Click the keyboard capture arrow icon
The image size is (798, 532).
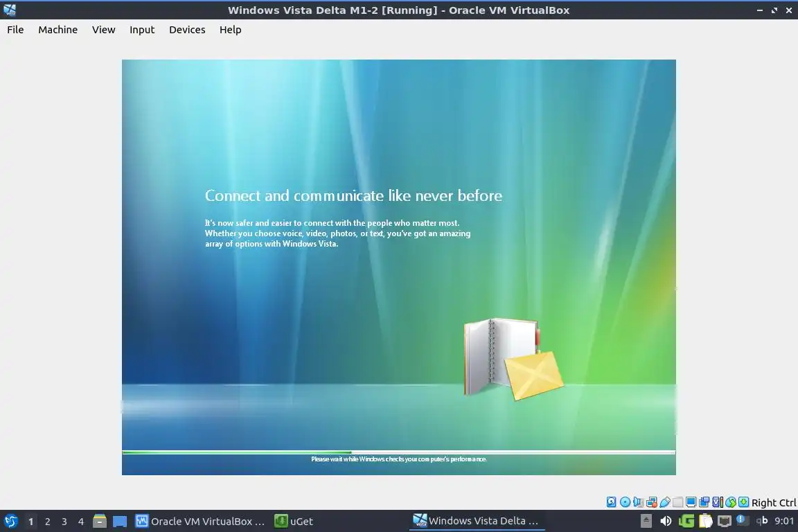click(x=743, y=502)
